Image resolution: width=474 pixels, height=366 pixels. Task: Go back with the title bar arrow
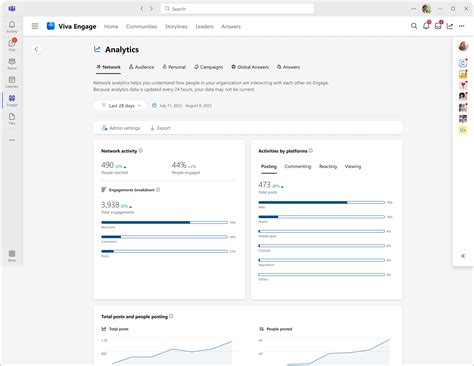coord(142,9)
